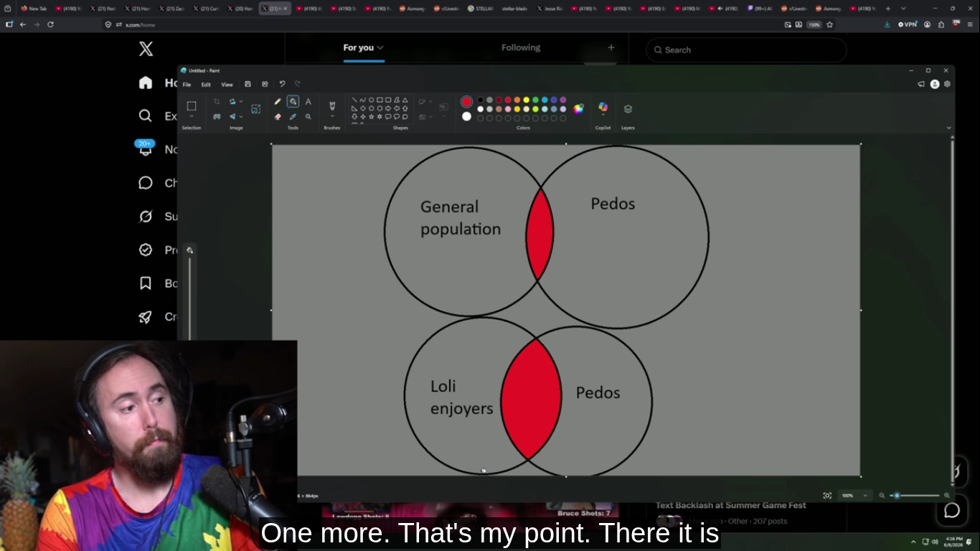
Task: Collapse the Paint ribbon chevron
Action: click(x=948, y=128)
